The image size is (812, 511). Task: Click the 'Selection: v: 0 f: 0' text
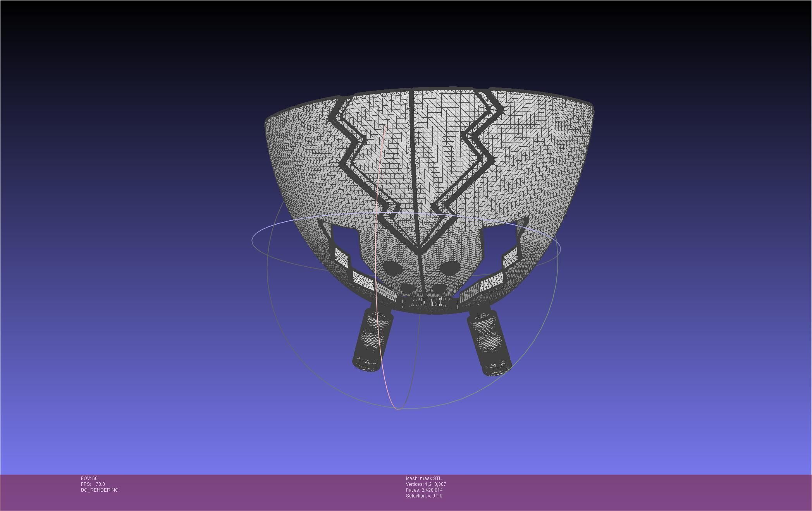424,496
